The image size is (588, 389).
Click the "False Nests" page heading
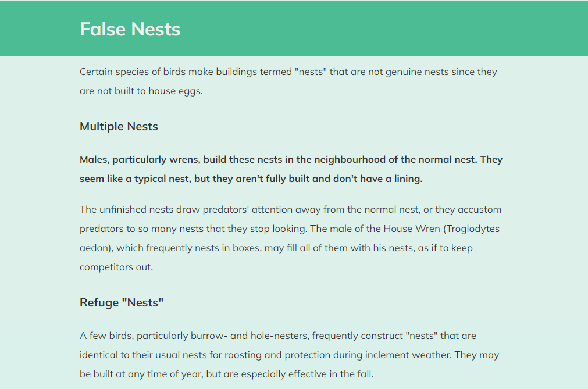130,29
